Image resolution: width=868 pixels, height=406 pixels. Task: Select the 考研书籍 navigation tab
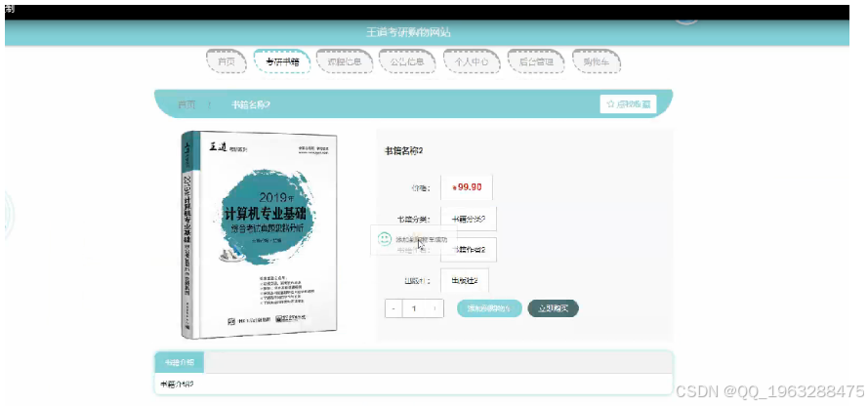point(282,61)
